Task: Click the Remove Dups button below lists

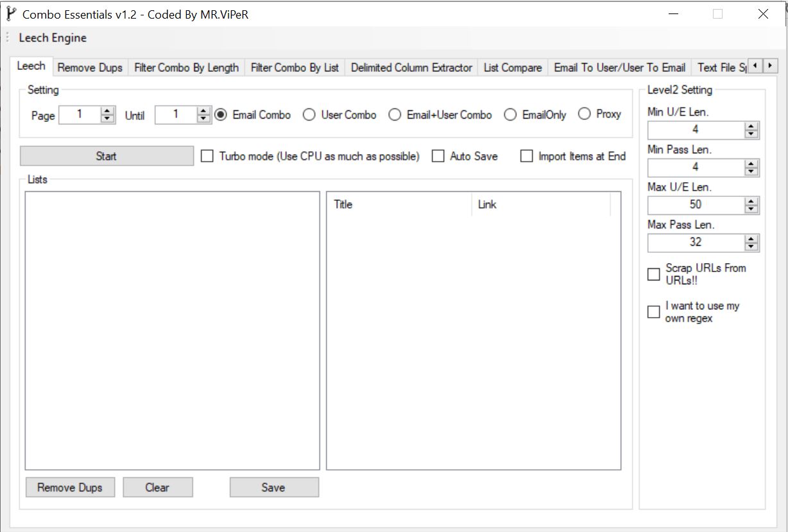Action: pyautogui.click(x=70, y=487)
